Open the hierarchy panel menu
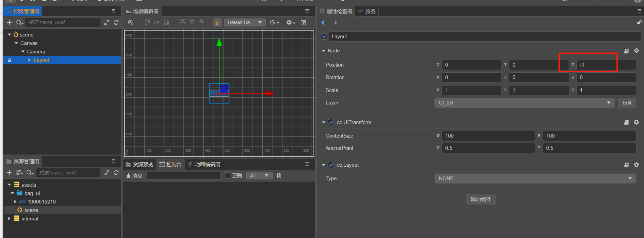The image size is (644, 238). point(113,11)
